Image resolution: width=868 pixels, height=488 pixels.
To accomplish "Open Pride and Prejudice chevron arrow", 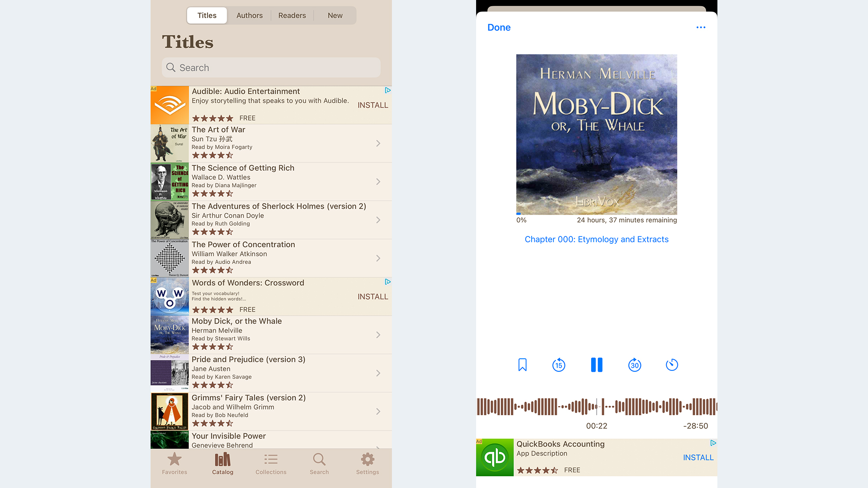I will pyautogui.click(x=378, y=373).
